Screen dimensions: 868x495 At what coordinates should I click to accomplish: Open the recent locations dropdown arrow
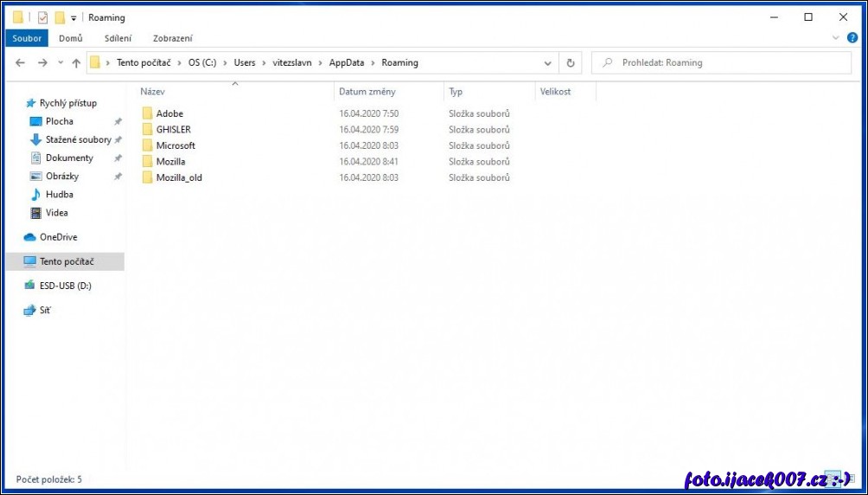click(x=61, y=63)
